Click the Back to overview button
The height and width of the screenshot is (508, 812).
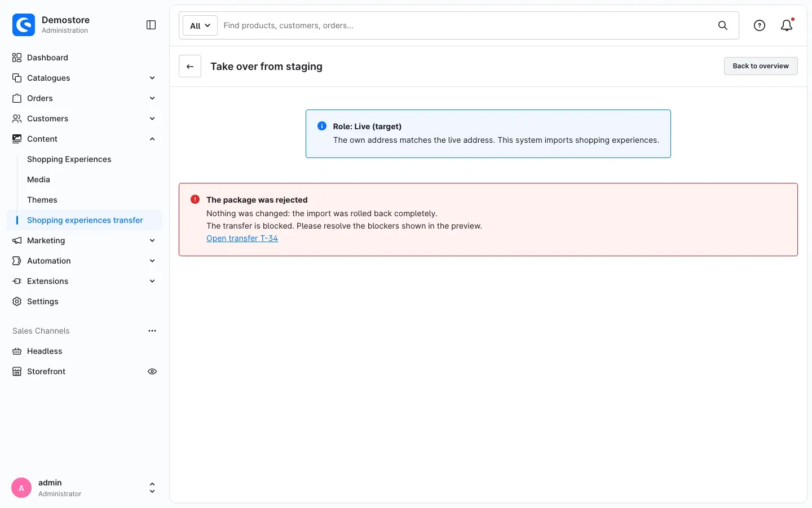[x=761, y=66]
